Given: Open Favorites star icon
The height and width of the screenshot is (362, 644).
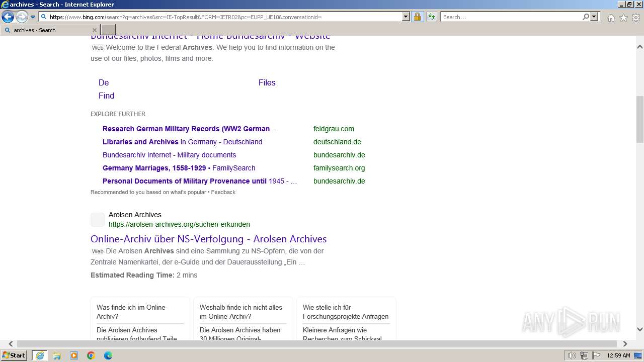Looking at the screenshot, I should pyautogui.click(x=623, y=18).
